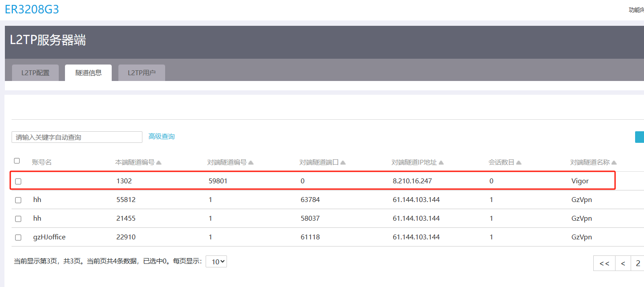The image size is (644, 287).
Task: Check the row with local tunnel 55812
Action: pos(18,200)
